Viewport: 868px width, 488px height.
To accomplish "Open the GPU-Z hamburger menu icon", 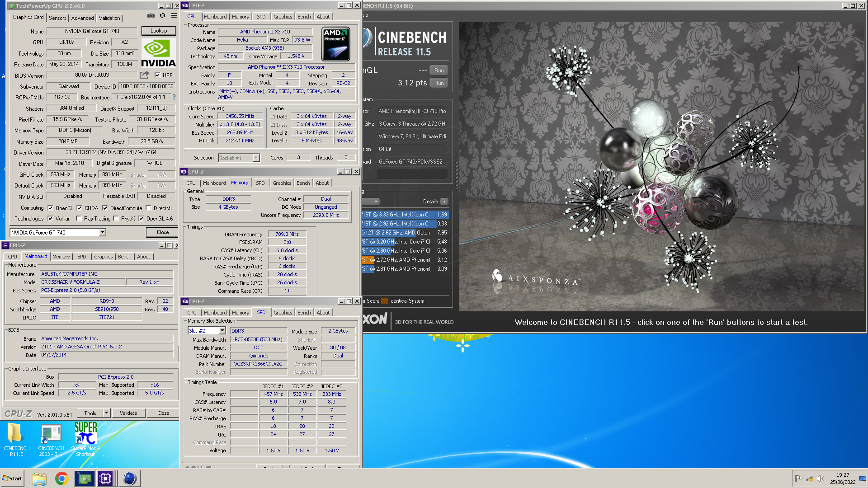I will 174,16.
